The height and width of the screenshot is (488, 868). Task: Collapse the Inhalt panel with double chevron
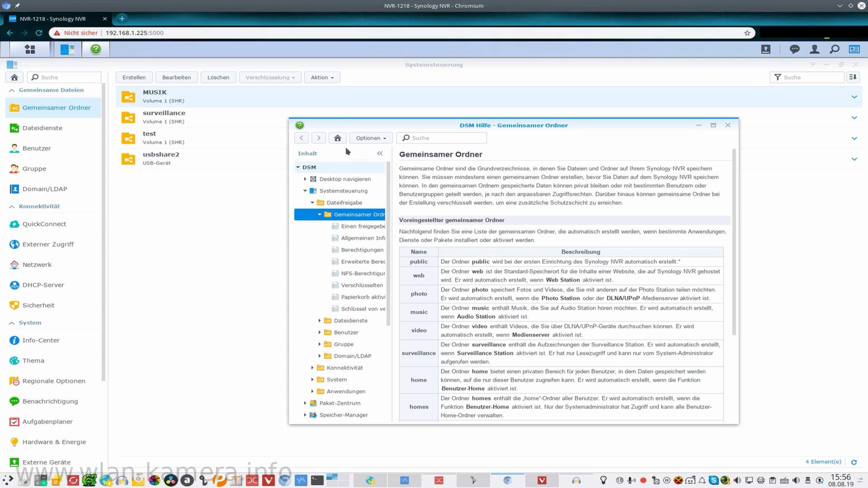380,153
